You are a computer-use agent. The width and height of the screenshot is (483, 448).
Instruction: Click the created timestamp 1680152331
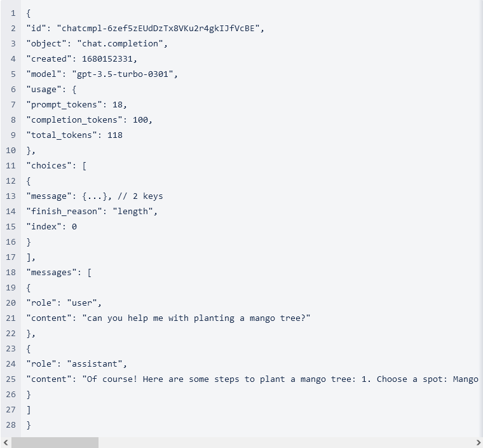[107, 59]
